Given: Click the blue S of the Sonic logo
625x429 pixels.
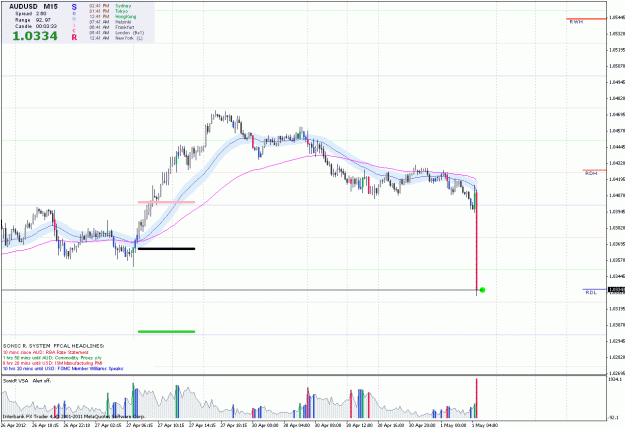Looking at the screenshot, I should point(74,7).
